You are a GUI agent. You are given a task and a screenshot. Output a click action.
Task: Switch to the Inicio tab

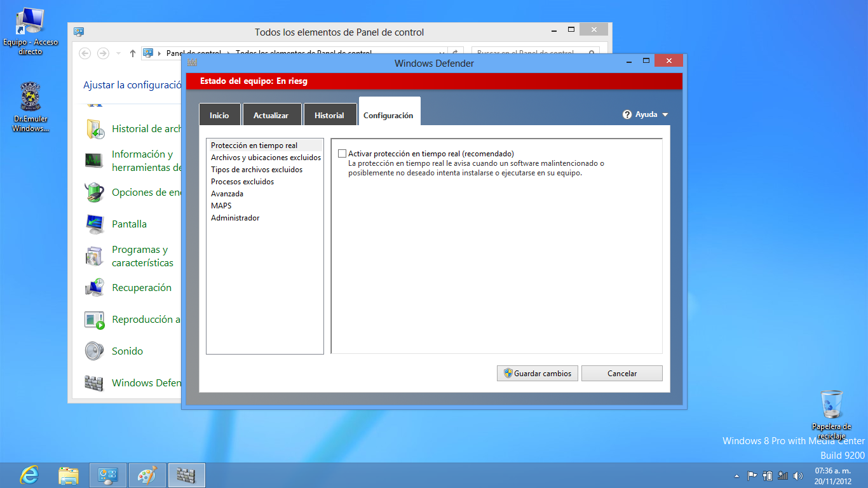point(219,115)
